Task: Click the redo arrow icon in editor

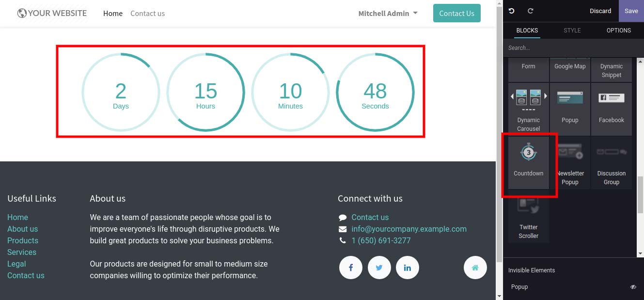Action: click(531, 11)
